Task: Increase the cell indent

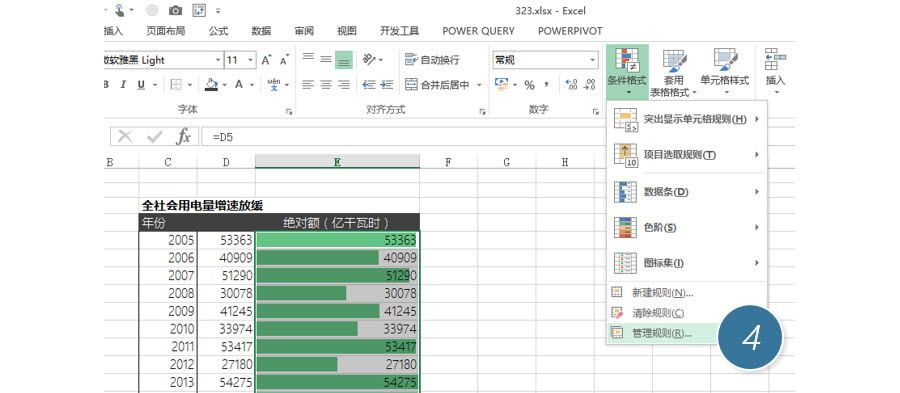Action: click(x=387, y=85)
